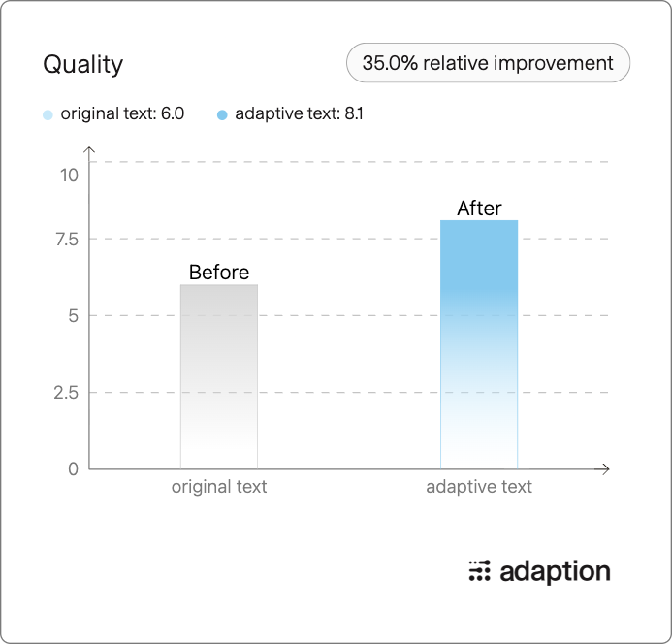Screen dimensions: 672x644
Task: Click the 35.0% relative improvement badge
Action: [x=488, y=63]
